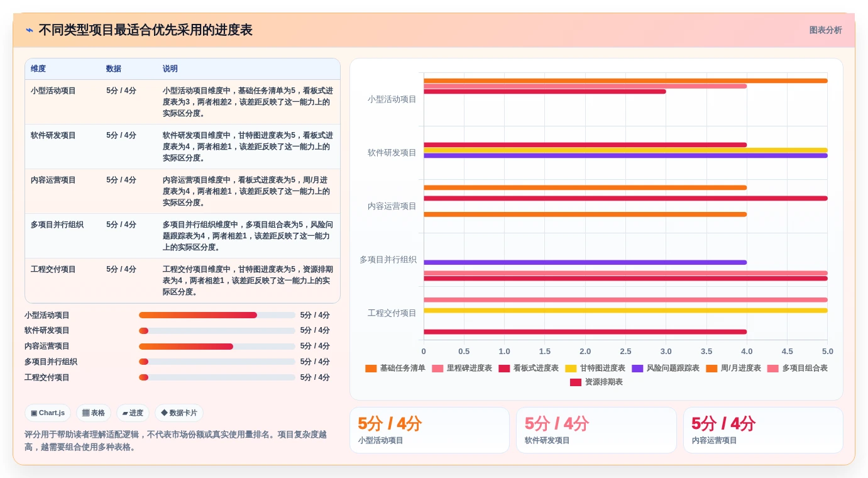
Task: Click pink bar in chart's 小型活动项目 group
Action: click(x=585, y=86)
